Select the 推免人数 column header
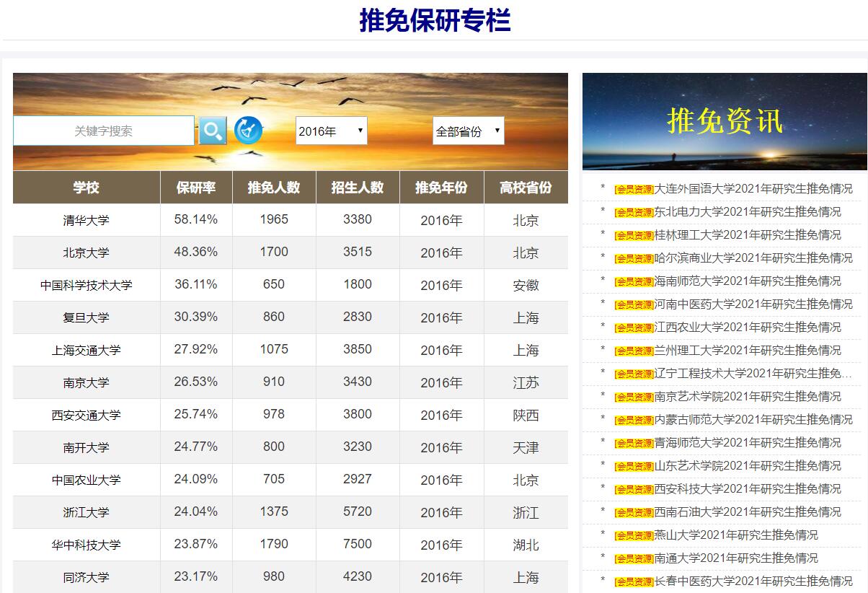 coord(274,188)
